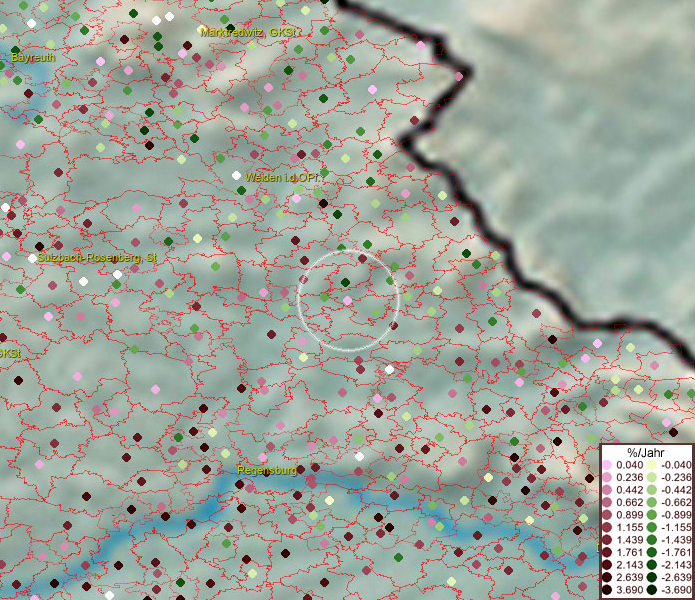Screen dimensions: 695x600
Task: Click darkest green marker inside white circle
Action: (x=345, y=284)
